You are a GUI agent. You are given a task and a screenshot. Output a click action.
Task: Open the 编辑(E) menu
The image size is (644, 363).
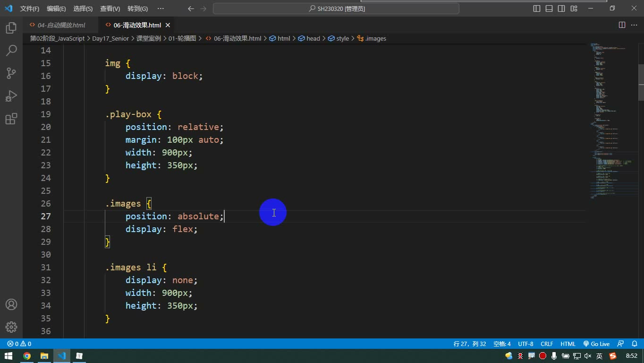(x=56, y=9)
